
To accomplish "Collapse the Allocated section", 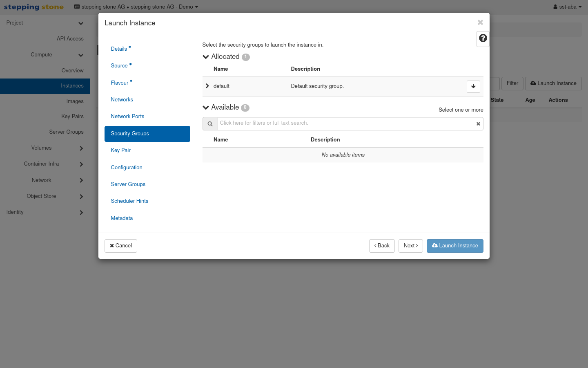I will pos(206,57).
